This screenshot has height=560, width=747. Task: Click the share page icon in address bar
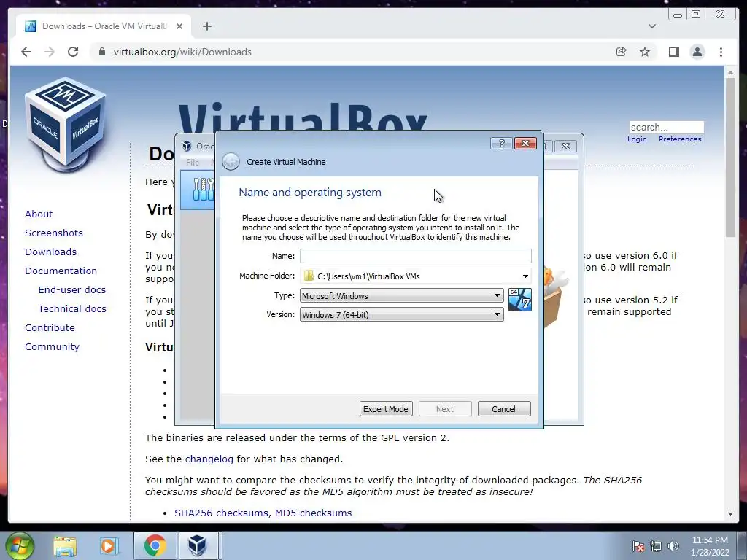[x=622, y=52]
